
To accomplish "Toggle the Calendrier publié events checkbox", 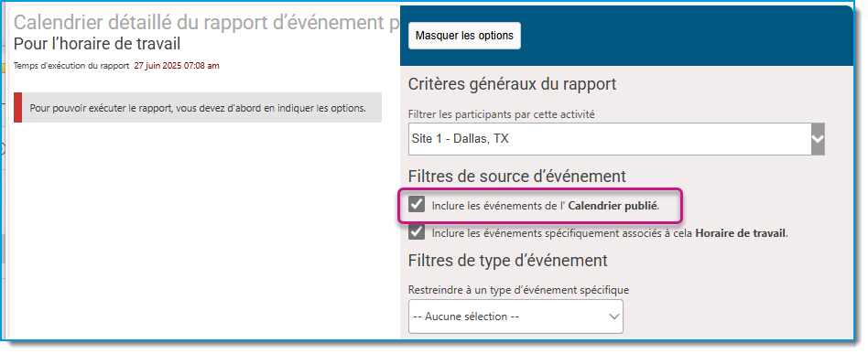I will tap(417, 204).
